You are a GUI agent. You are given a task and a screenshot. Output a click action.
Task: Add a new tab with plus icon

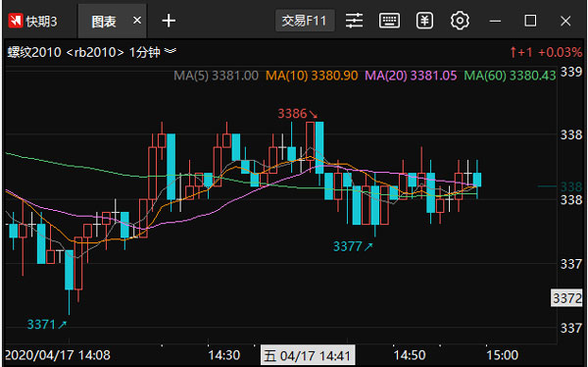pos(169,21)
